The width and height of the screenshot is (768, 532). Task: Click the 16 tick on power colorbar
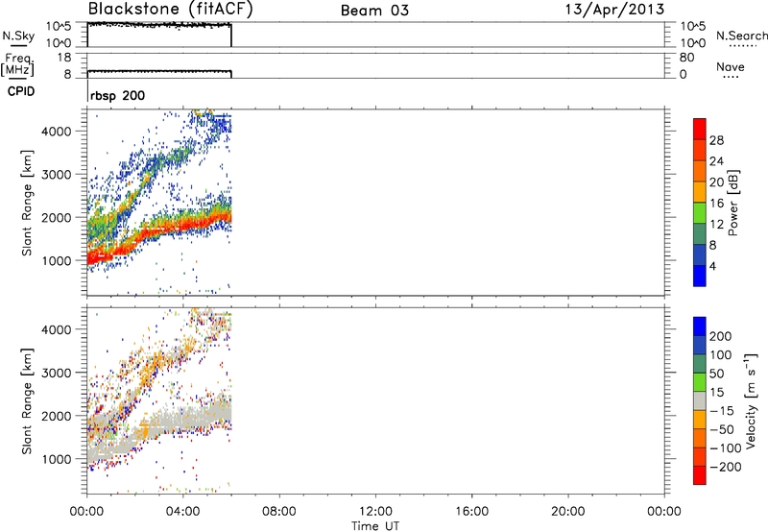[716, 204]
